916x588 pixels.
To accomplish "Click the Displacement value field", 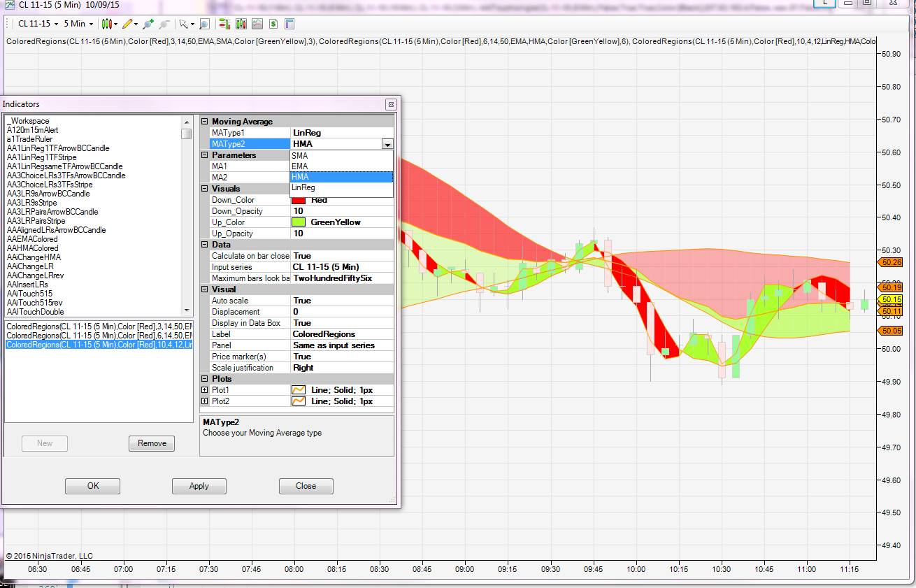I will pyautogui.click(x=342, y=312).
